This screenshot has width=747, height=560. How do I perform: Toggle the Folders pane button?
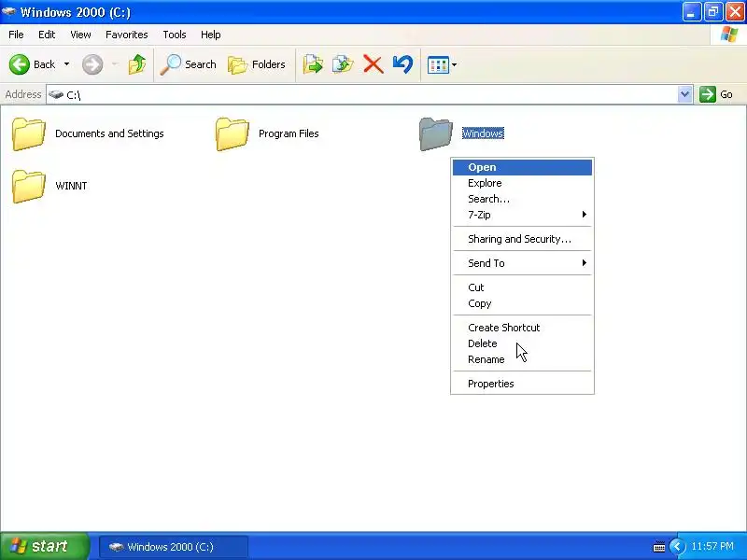pos(256,64)
